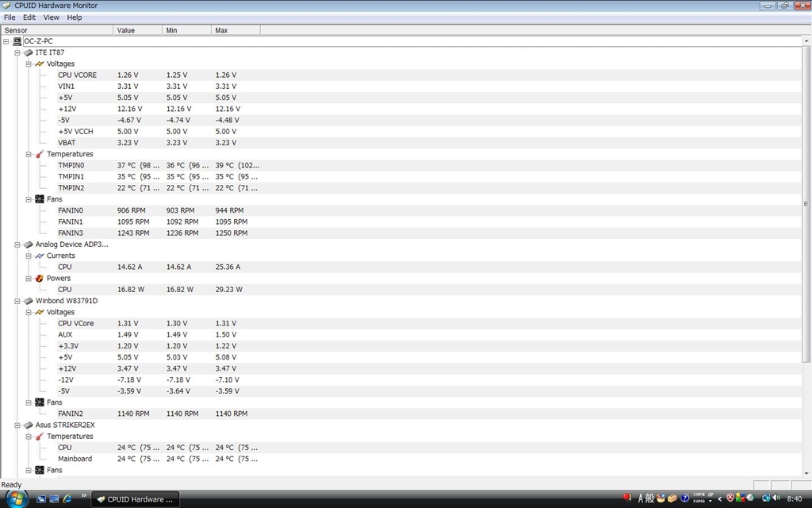Screen dimensions: 812x508
Task: Click the 8:40 taskbar clock
Action: pos(795,498)
